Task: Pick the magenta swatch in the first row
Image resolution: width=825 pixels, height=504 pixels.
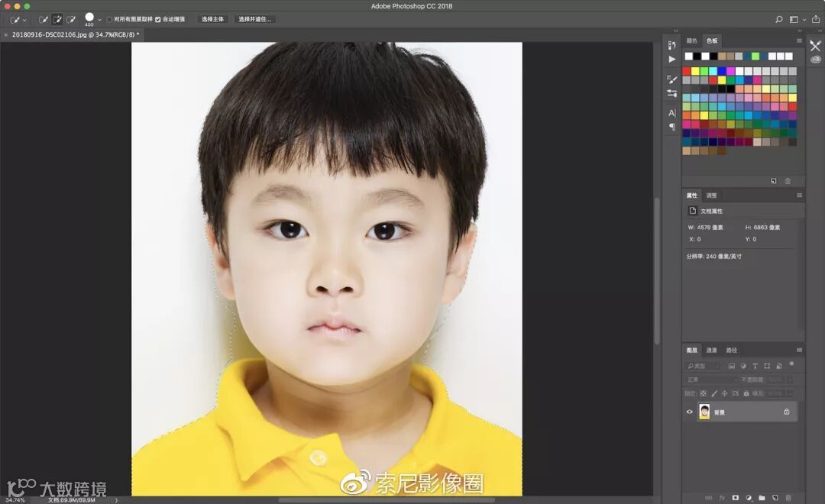Action: click(731, 71)
